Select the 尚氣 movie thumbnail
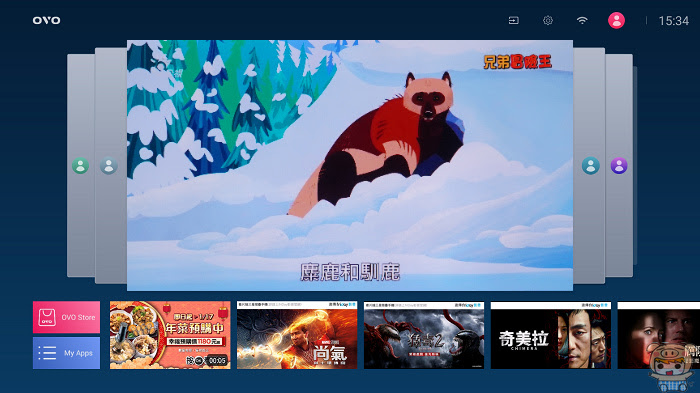 (297, 335)
